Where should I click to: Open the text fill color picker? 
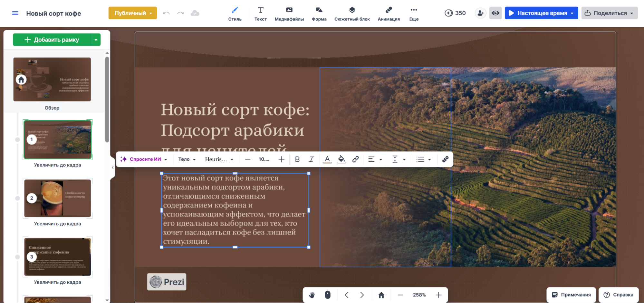pyautogui.click(x=341, y=159)
